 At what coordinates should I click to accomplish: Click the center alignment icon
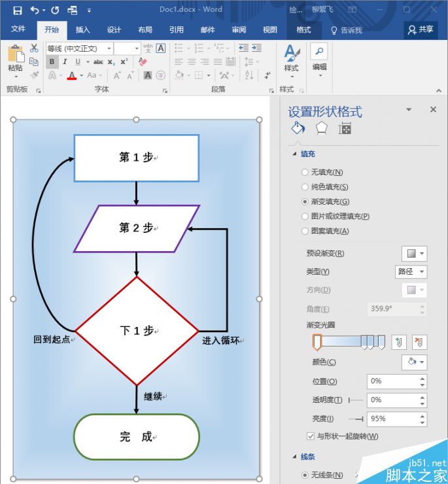(x=192, y=61)
